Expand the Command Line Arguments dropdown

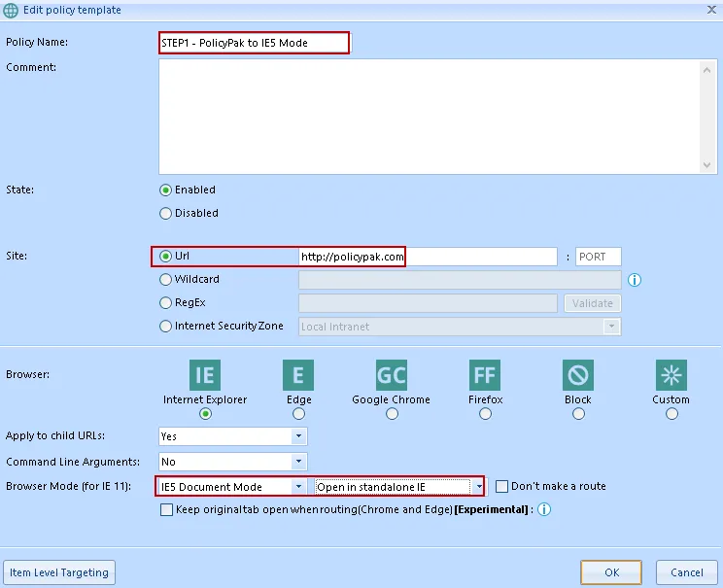click(298, 462)
